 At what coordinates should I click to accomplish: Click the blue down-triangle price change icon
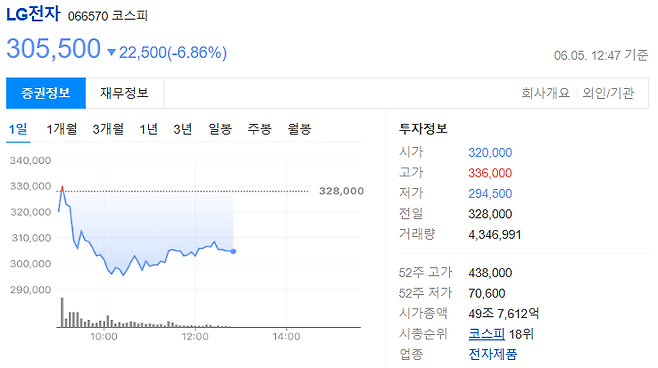click(x=111, y=52)
